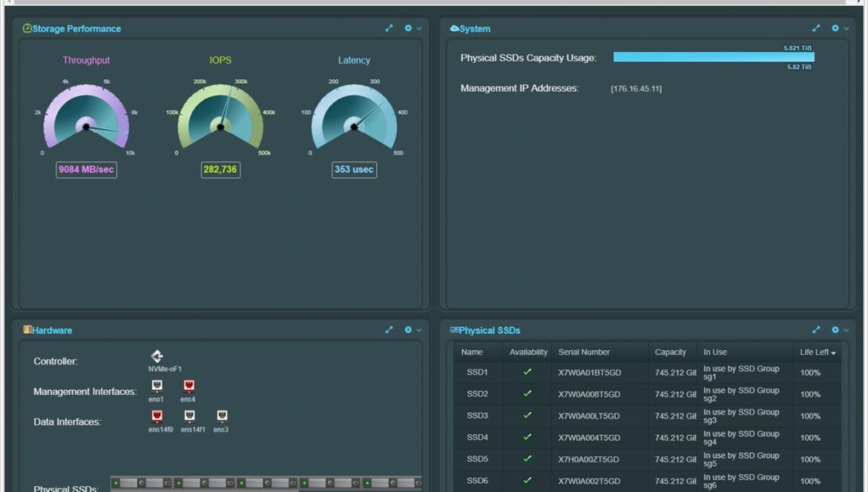Expand the System panel to fullscreen

click(x=816, y=28)
